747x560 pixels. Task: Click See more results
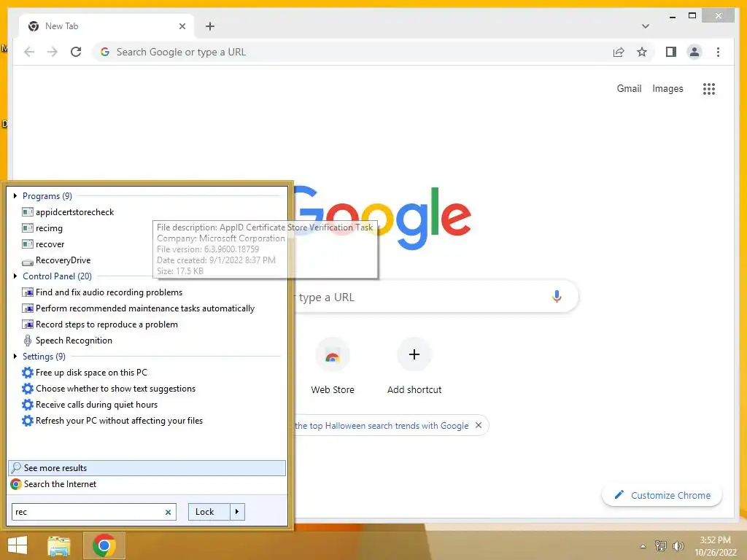tap(147, 468)
